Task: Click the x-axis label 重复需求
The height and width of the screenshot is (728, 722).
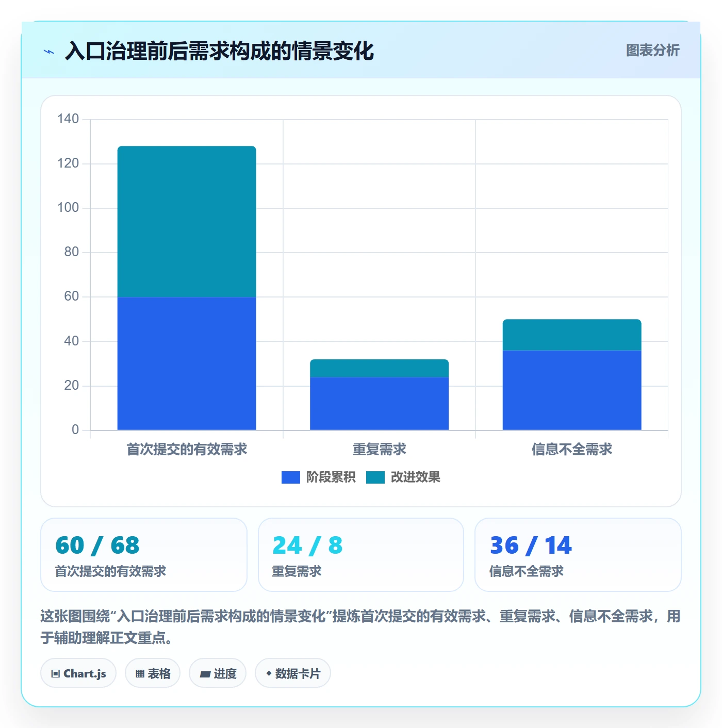Action: [x=379, y=450]
